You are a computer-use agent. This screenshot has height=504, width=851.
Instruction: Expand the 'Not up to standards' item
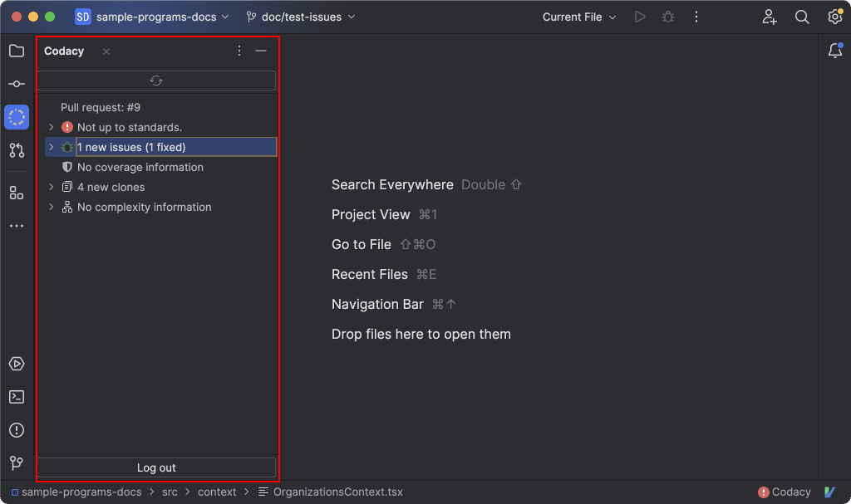pyautogui.click(x=51, y=127)
